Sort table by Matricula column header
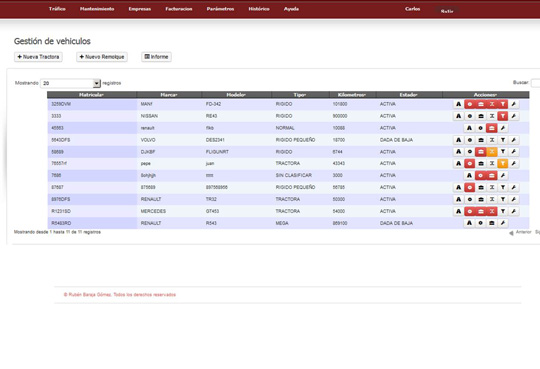This screenshot has height=369, width=540. tap(92, 95)
